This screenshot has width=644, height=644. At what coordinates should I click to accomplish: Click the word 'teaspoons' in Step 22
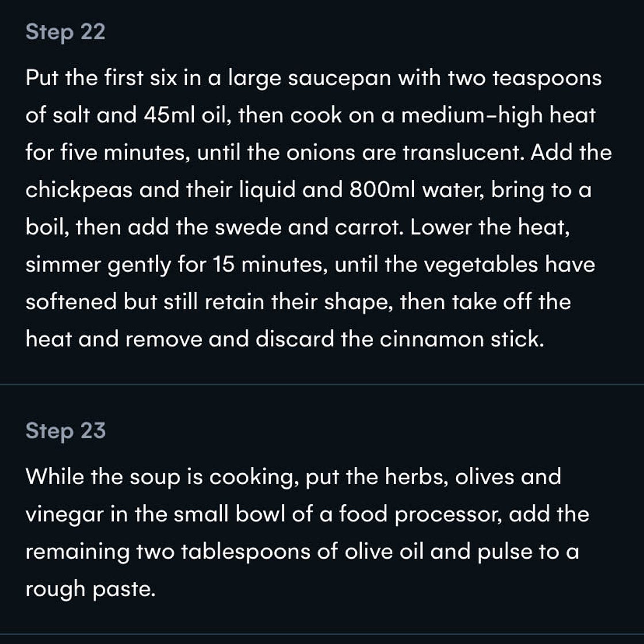(547, 79)
